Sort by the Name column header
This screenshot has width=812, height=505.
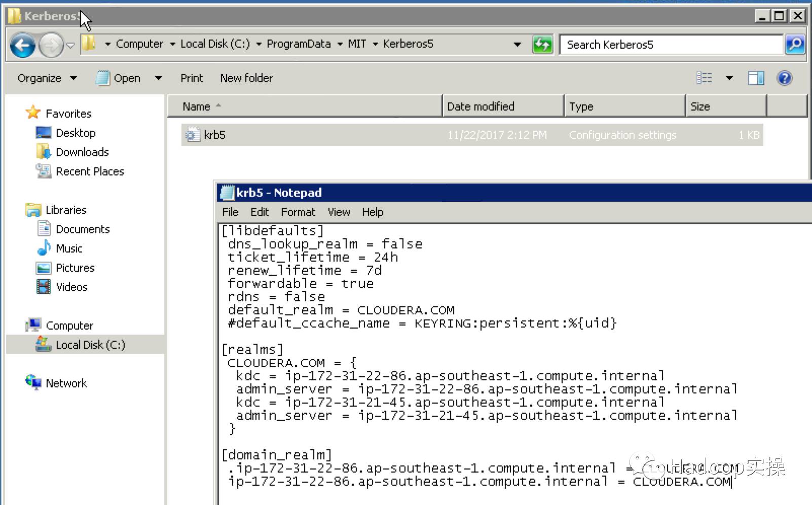pos(305,106)
